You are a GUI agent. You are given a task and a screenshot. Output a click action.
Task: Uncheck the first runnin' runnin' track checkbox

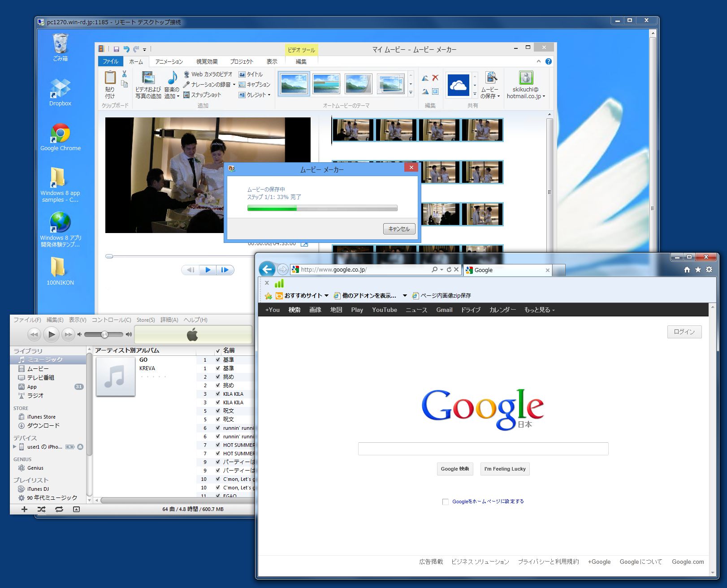click(218, 428)
